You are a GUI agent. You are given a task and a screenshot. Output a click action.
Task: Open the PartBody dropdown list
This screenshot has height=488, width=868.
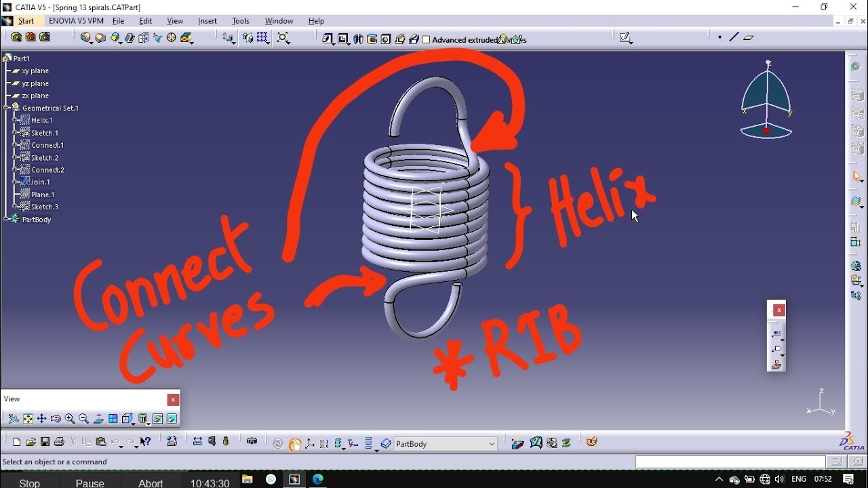(x=492, y=444)
